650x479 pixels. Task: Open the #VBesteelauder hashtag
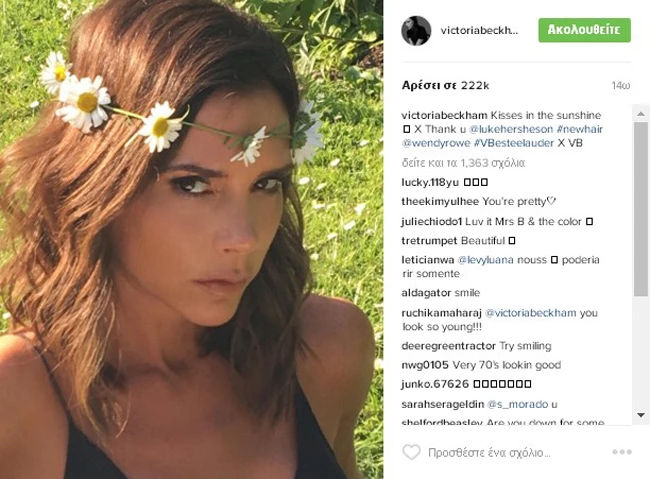[514, 143]
